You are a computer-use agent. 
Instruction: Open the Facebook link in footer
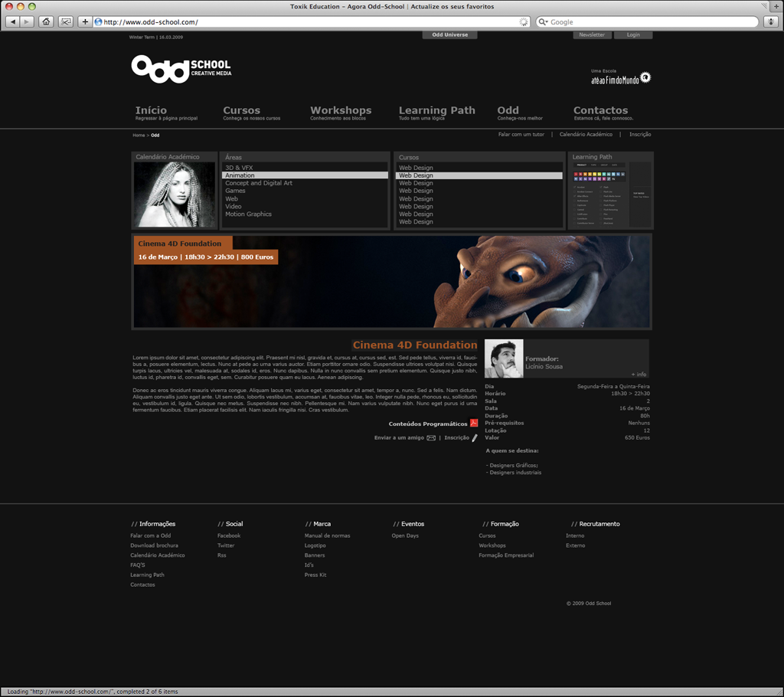click(x=229, y=535)
